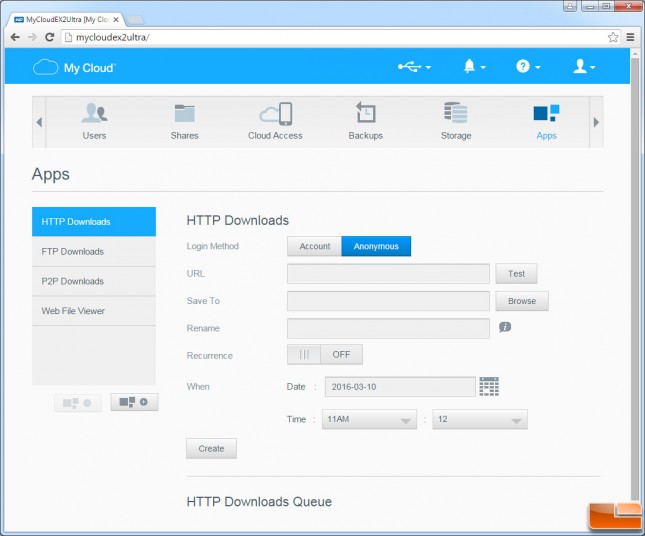Select FTP Downloads in sidebar
The width and height of the screenshot is (645, 536).
(x=94, y=251)
